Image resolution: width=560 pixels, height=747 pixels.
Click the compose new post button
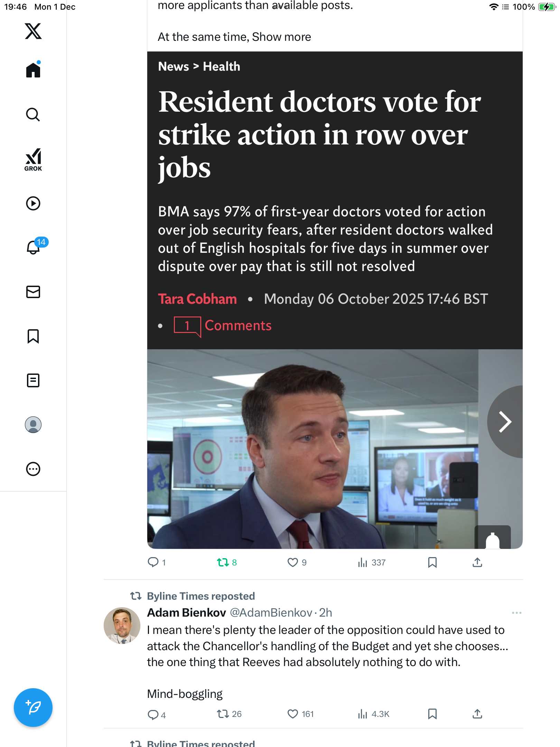tap(33, 707)
